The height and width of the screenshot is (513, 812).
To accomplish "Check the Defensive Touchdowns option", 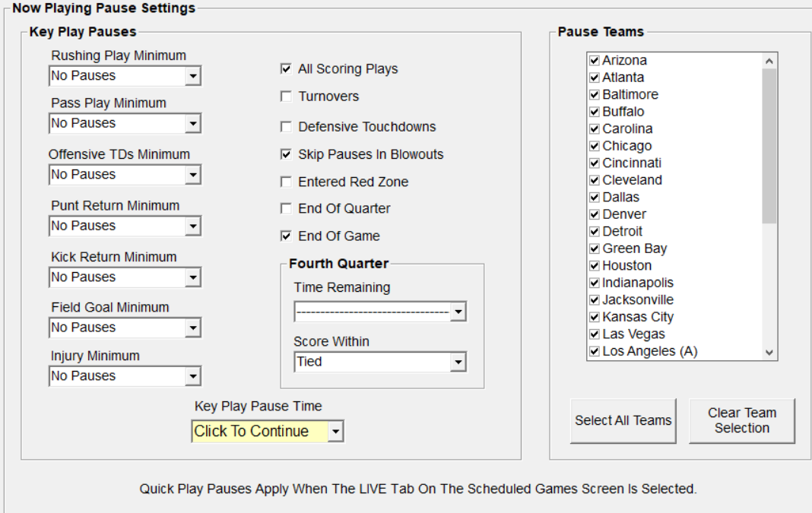I will [x=287, y=127].
